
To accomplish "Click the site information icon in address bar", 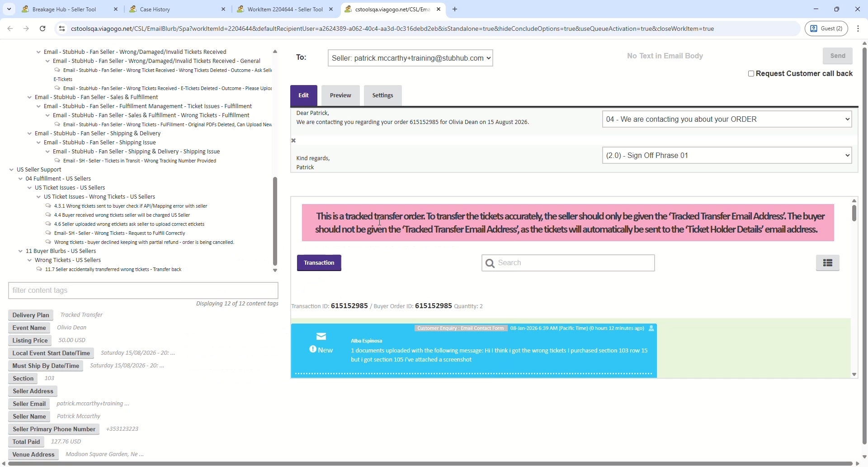I will [x=61, y=29].
